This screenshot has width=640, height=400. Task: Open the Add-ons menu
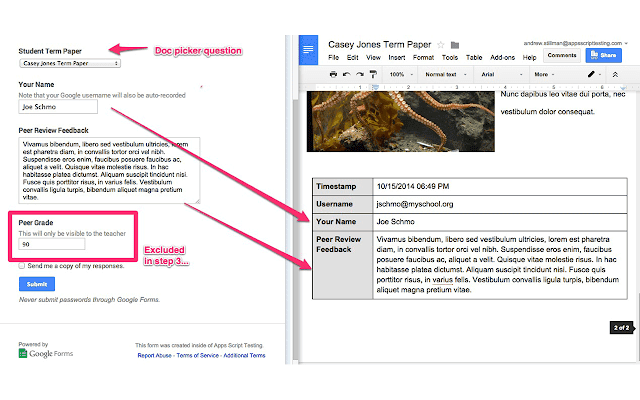(x=502, y=58)
